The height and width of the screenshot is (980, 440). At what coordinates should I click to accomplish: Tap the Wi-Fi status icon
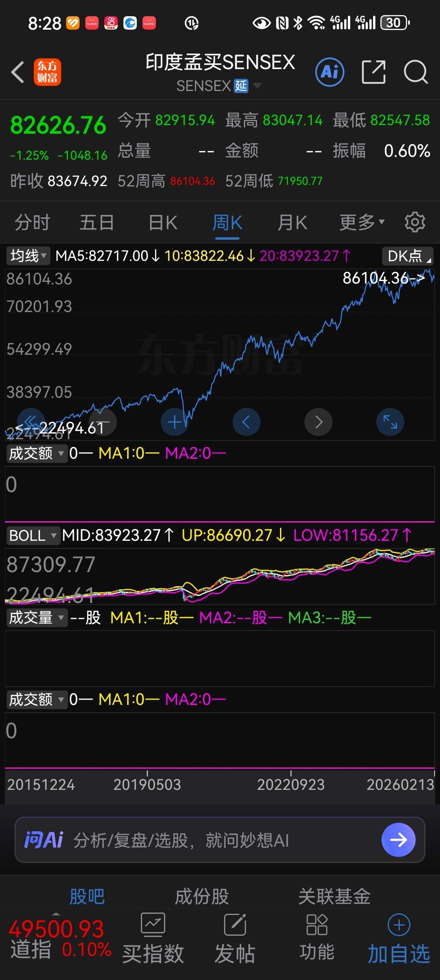[316, 23]
